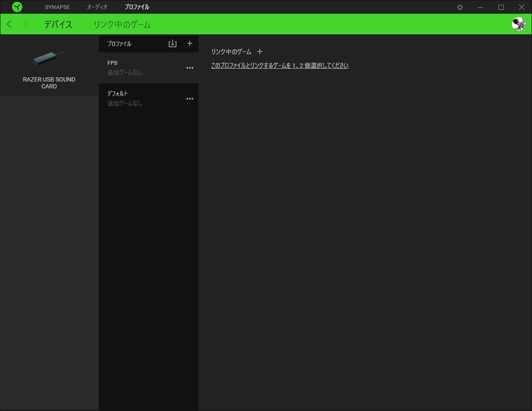This screenshot has height=411, width=532.
Task: Minimize the Synapse window
Action: coord(480,7)
